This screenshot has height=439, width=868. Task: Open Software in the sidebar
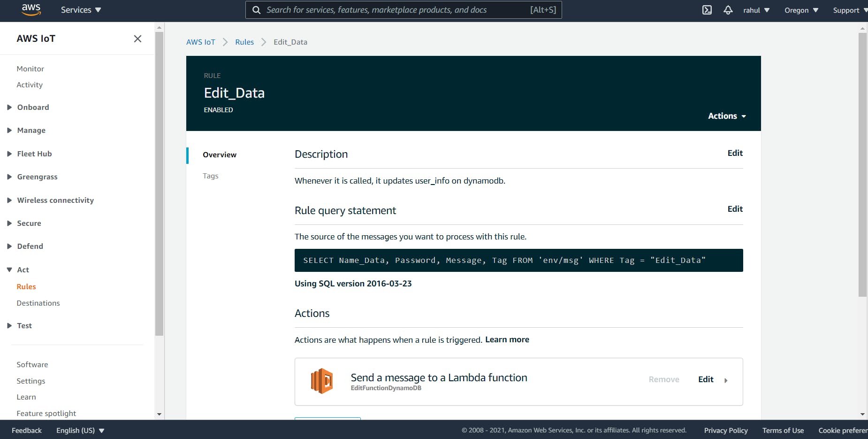click(32, 365)
